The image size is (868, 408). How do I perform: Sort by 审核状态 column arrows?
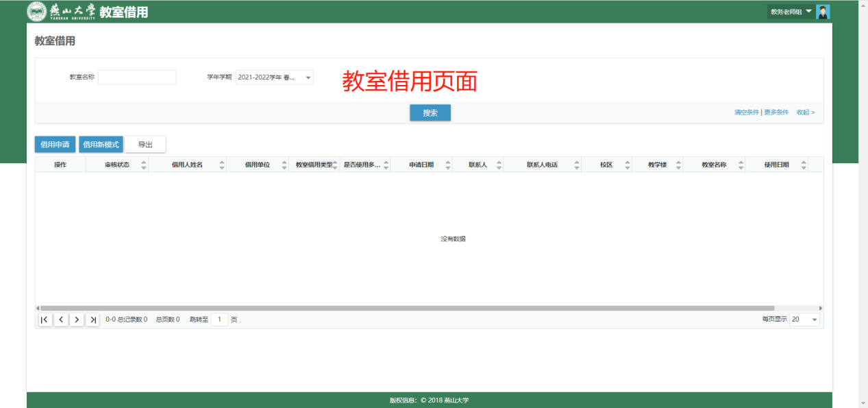pos(144,165)
